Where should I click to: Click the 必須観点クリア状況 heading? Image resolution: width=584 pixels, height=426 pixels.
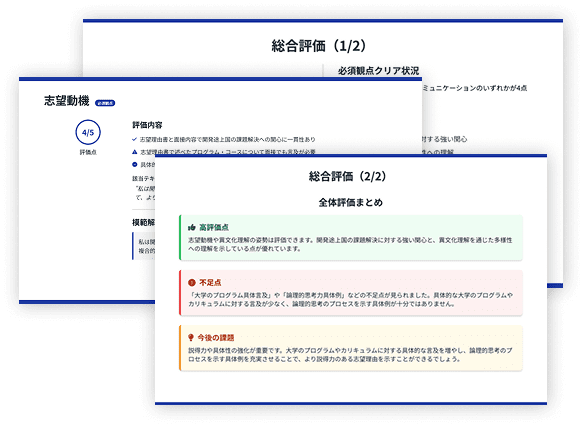[x=378, y=71]
